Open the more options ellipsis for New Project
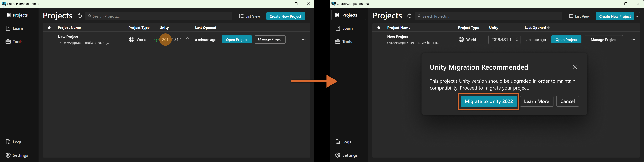This screenshot has width=644, height=162. click(304, 39)
